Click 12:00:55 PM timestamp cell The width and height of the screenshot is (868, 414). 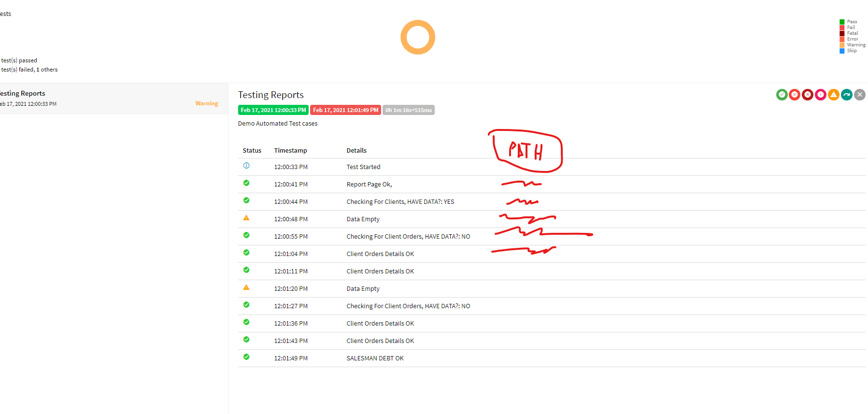(291, 237)
